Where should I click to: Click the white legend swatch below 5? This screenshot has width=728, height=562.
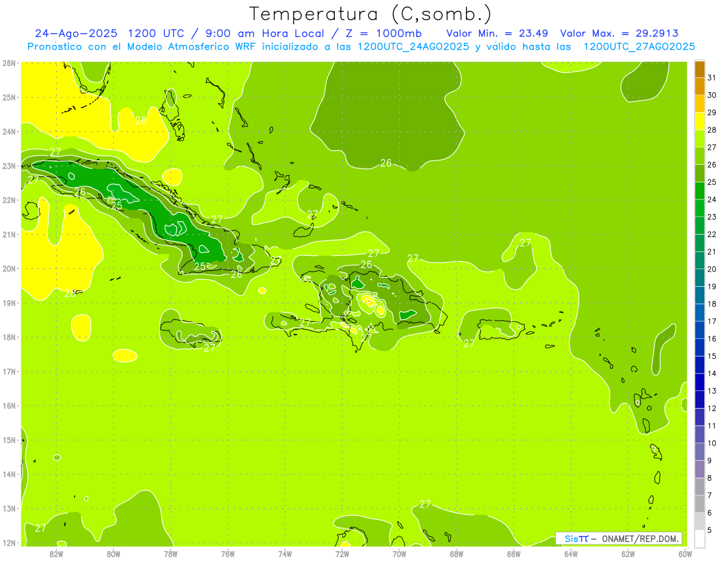coord(699,538)
